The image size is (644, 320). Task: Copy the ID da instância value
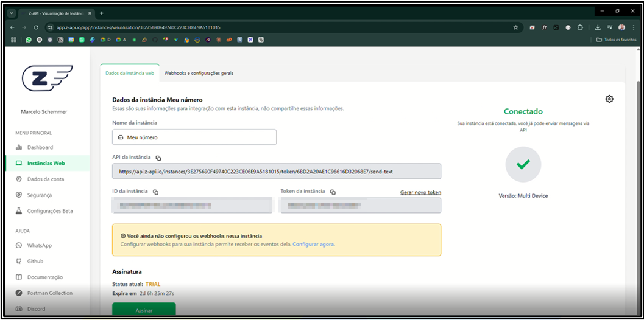[155, 192]
